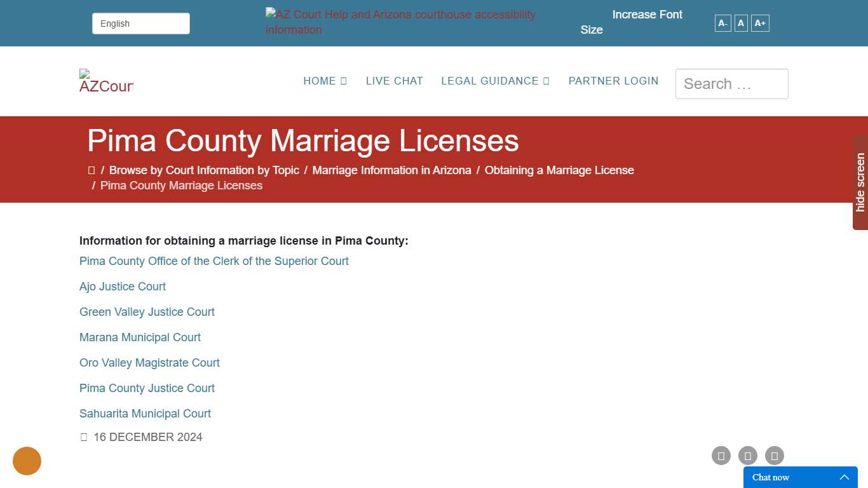Visit the Pima County Clerk of Superior Court link
The width and height of the screenshot is (868, 488).
click(x=214, y=261)
